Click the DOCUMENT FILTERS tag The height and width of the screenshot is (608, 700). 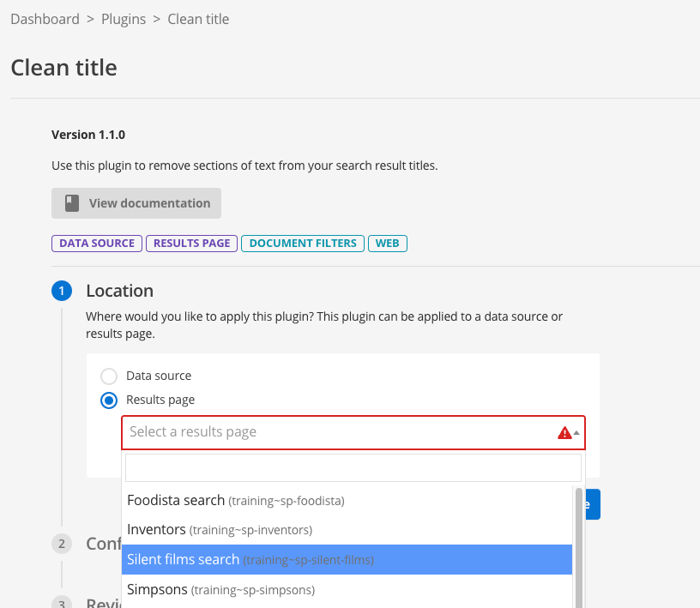click(302, 243)
